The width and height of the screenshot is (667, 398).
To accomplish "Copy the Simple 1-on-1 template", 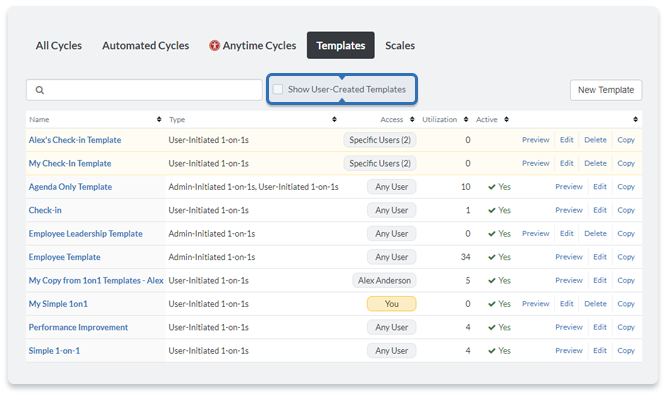I will (x=626, y=350).
